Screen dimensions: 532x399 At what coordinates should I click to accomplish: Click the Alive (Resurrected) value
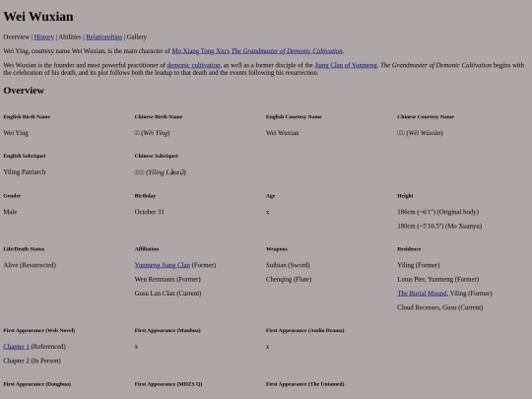coord(30,265)
